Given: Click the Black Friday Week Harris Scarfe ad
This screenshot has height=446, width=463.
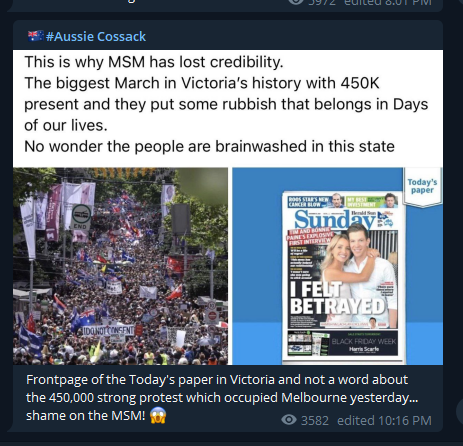Looking at the screenshot, I should (x=363, y=343).
